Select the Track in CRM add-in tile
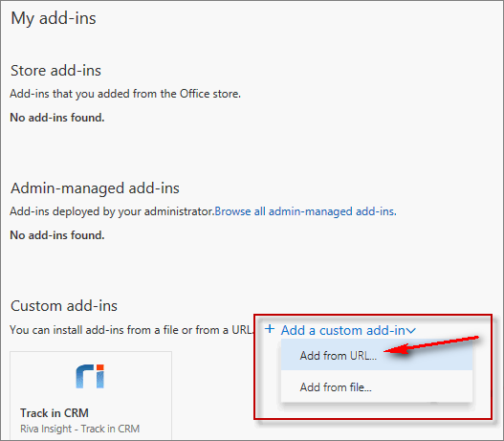 point(91,395)
